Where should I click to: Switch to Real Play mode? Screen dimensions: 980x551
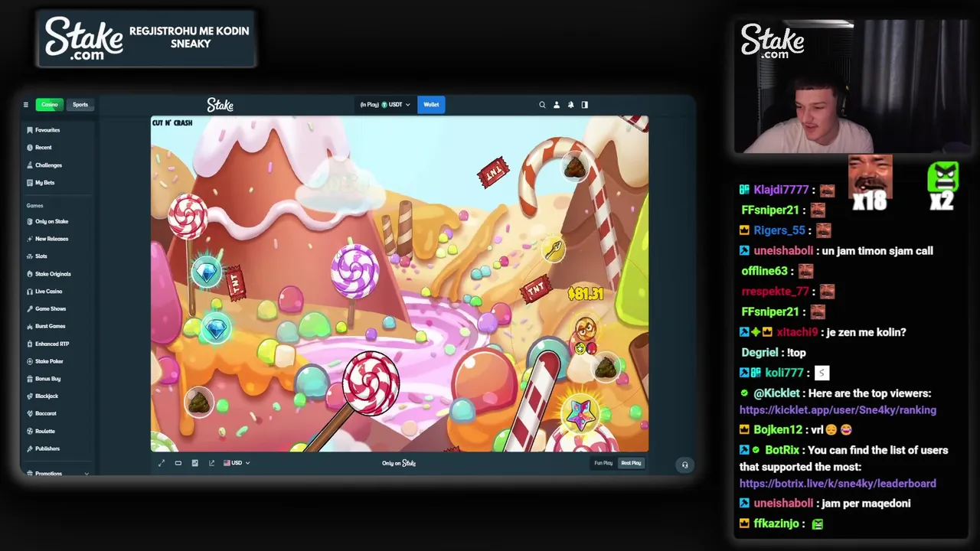631,463
